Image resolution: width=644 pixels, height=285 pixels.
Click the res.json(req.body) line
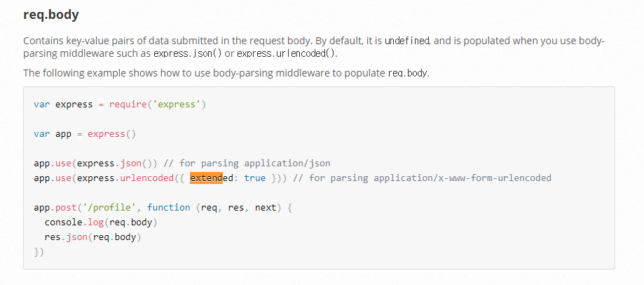click(x=93, y=237)
